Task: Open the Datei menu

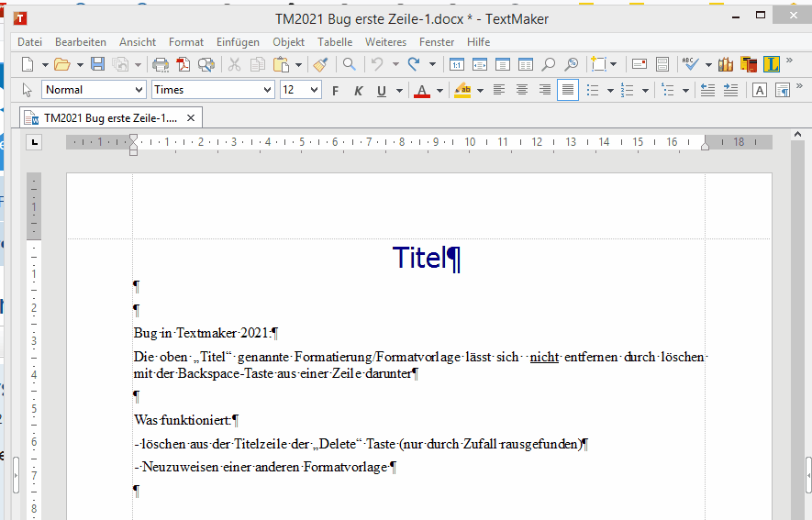Action: pyautogui.click(x=29, y=42)
